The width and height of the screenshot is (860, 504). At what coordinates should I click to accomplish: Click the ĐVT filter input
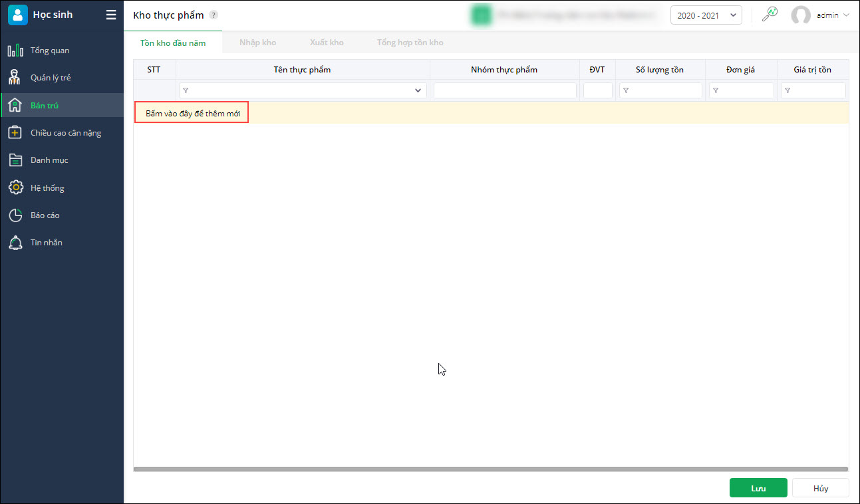597,90
